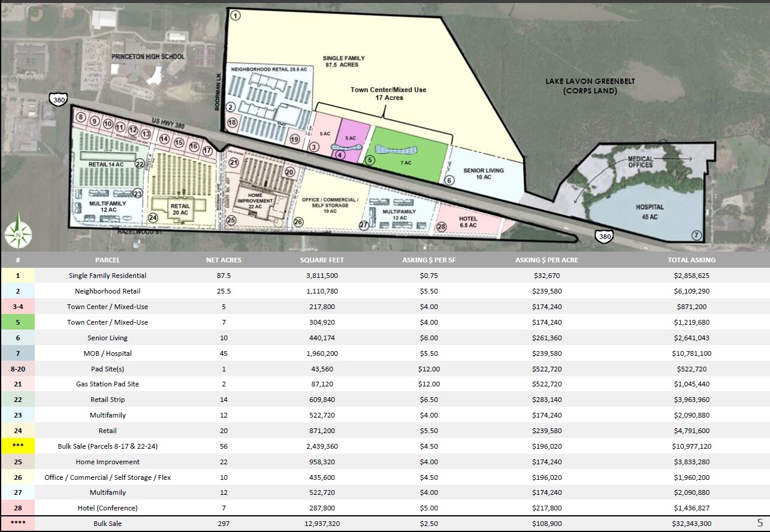Screen dimensions: 770x532
Task: Click parcel marker 21 at the gas station site
Action: click(234, 162)
